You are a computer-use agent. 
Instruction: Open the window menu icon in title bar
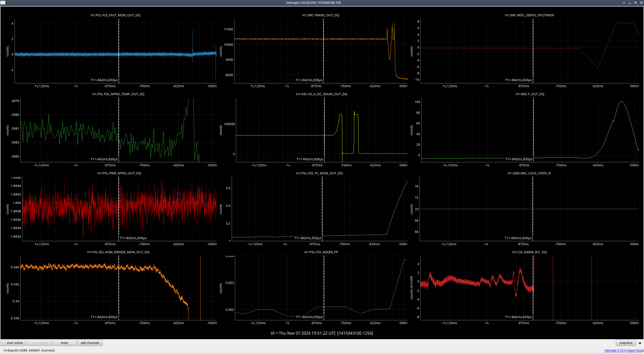[x=3, y=3]
